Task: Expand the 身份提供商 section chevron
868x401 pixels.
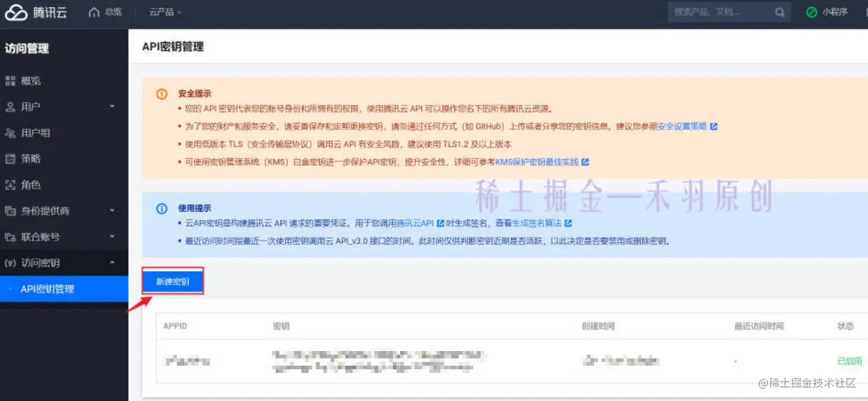Action: (112, 210)
